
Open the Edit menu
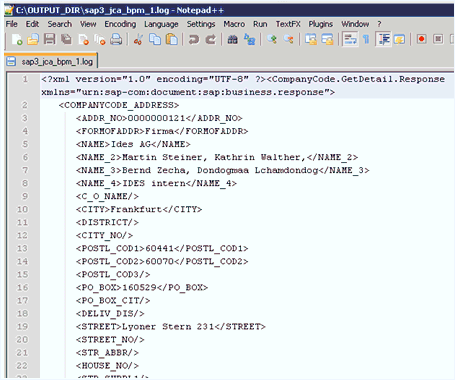pos(32,24)
